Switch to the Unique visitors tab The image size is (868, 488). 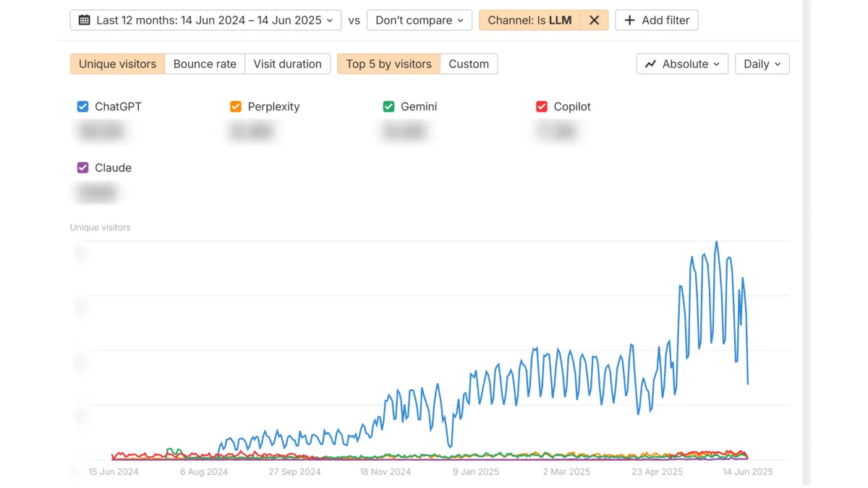pos(116,64)
